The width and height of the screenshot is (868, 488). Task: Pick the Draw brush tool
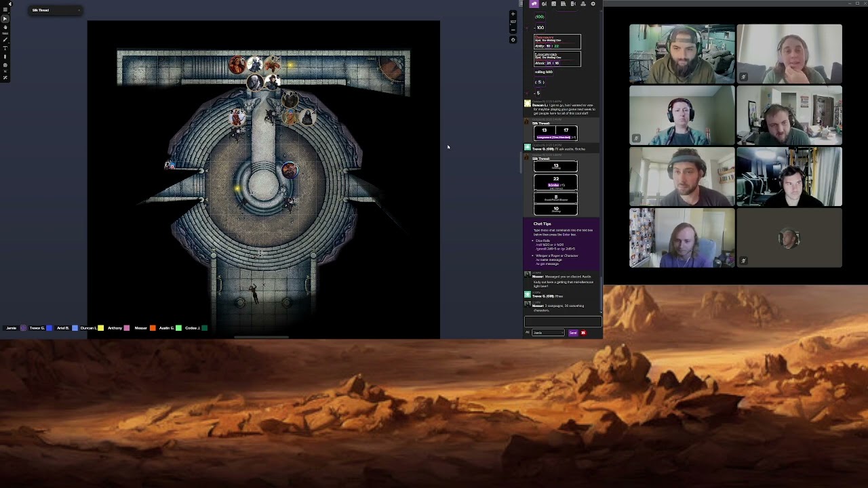[5, 41]
